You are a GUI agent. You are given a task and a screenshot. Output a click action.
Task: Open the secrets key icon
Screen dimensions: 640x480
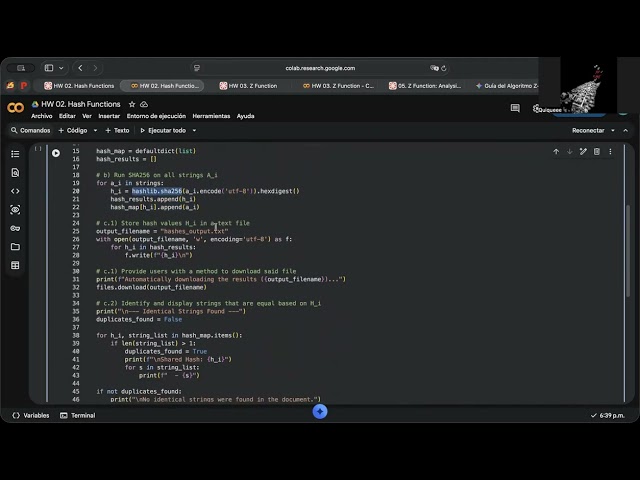tap(15, 228)
